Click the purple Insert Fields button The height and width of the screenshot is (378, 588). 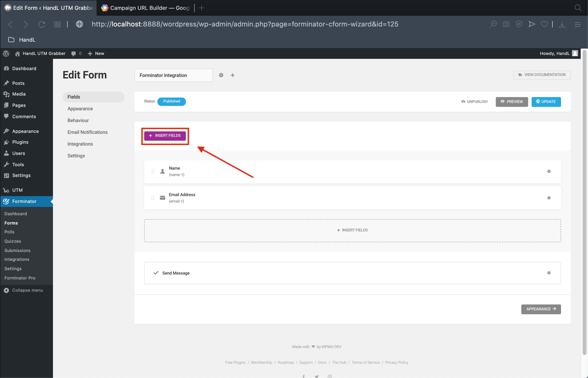coord(165,136)
